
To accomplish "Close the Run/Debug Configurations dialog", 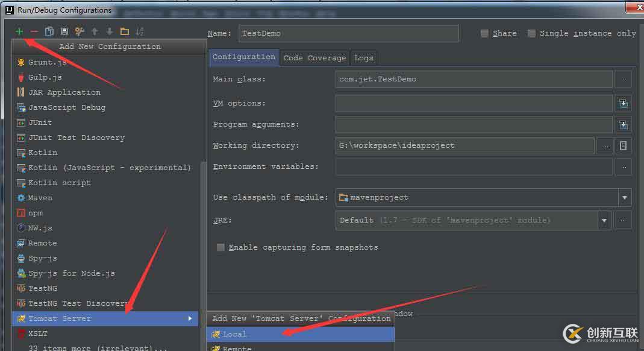I will click(x=636, y=7).
